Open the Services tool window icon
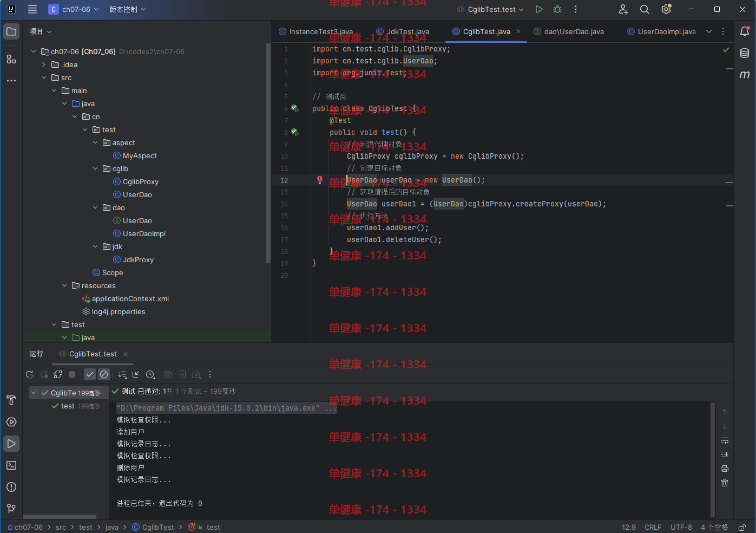The image size is (756, 533). coord(11,422)
